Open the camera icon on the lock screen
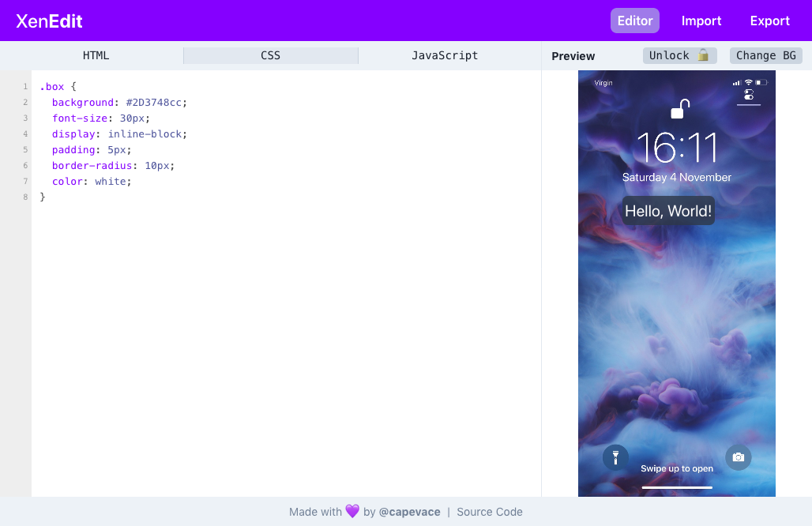The image size is (812, 526). (739, 457)
